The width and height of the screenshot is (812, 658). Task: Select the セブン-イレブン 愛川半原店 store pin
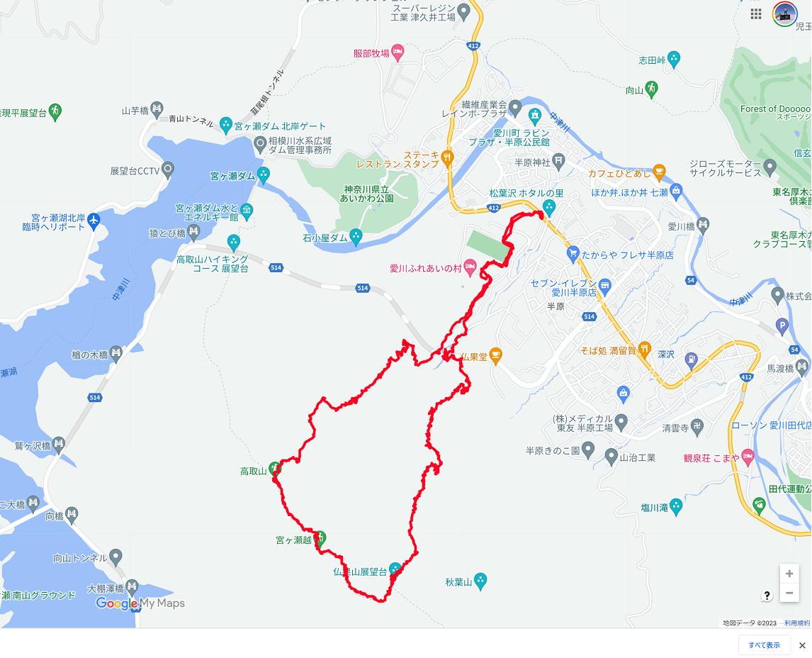point(604,286)
